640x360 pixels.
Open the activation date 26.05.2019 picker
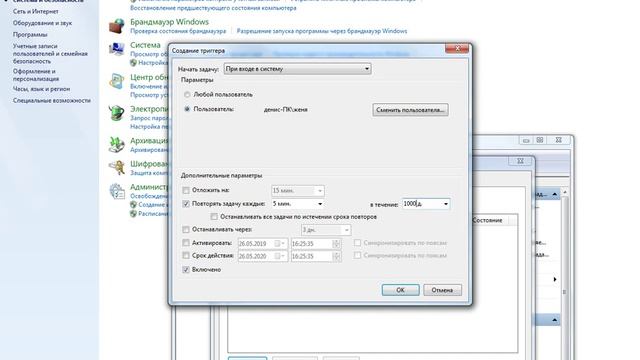click(x=280, y=244)
